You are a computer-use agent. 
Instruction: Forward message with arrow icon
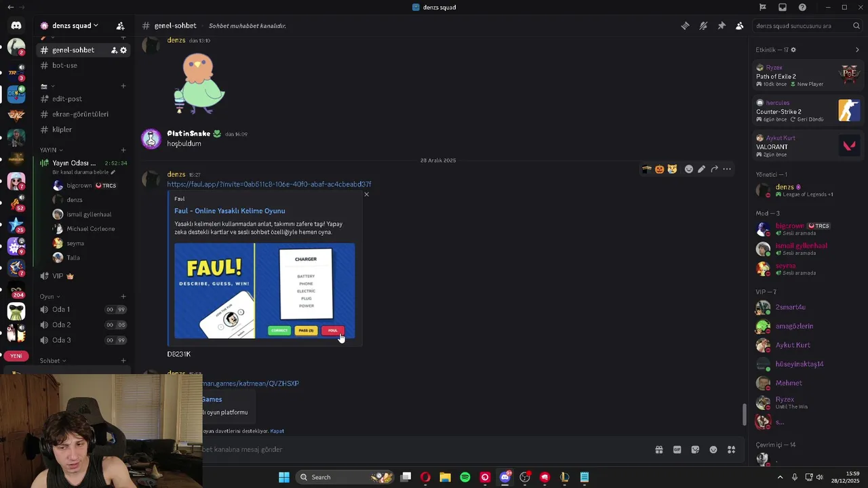714,169
